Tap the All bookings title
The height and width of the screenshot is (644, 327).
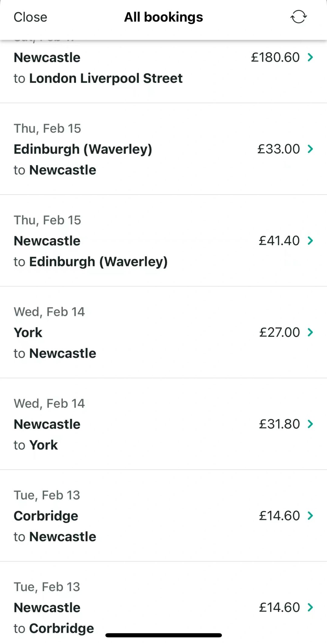coord(163,17)
